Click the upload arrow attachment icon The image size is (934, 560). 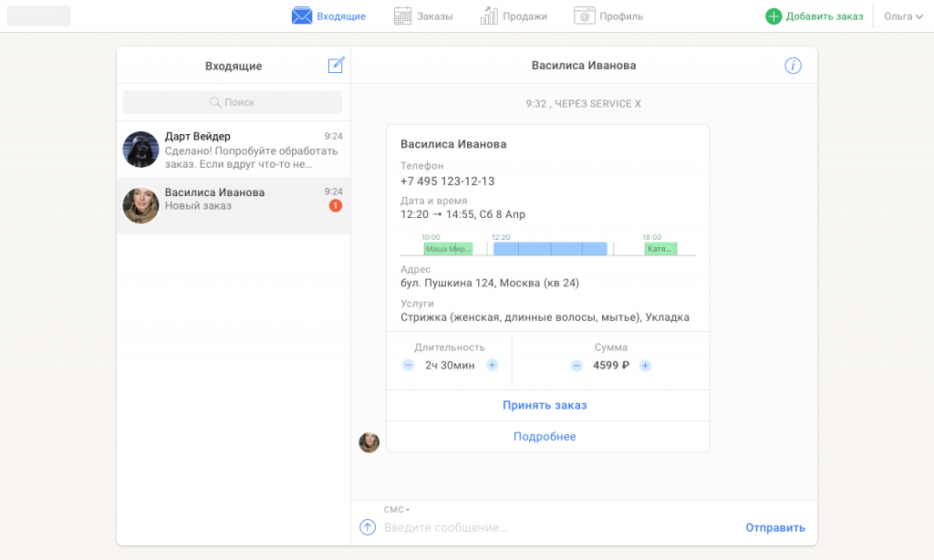tap(368, 527)
